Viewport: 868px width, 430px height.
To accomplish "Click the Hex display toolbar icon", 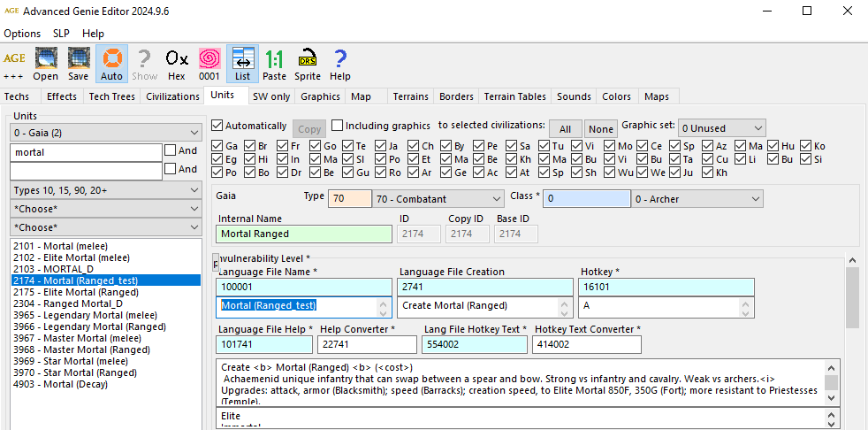I will pyautogui.click(x=177, y=59).
